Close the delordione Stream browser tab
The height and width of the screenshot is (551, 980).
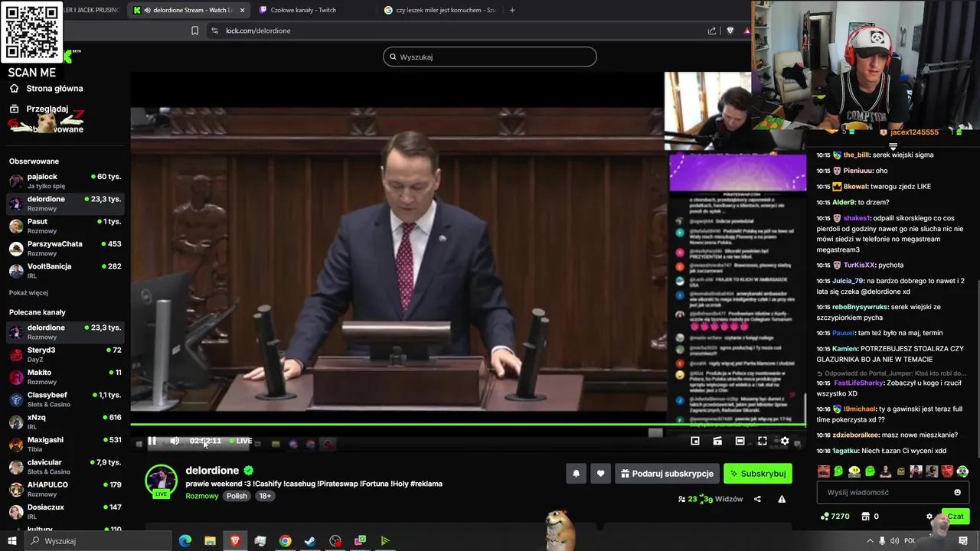point(243,10)
